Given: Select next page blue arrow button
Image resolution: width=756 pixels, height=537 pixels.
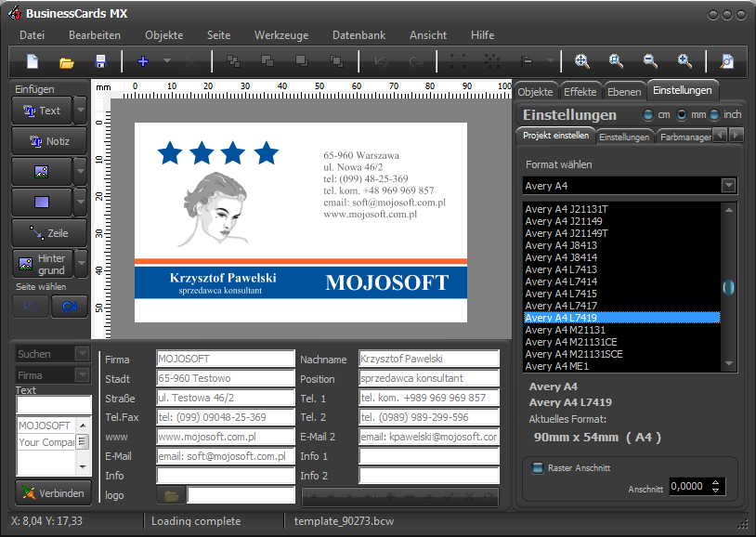Looking at the screenshot, I should [x=70, y=307].
